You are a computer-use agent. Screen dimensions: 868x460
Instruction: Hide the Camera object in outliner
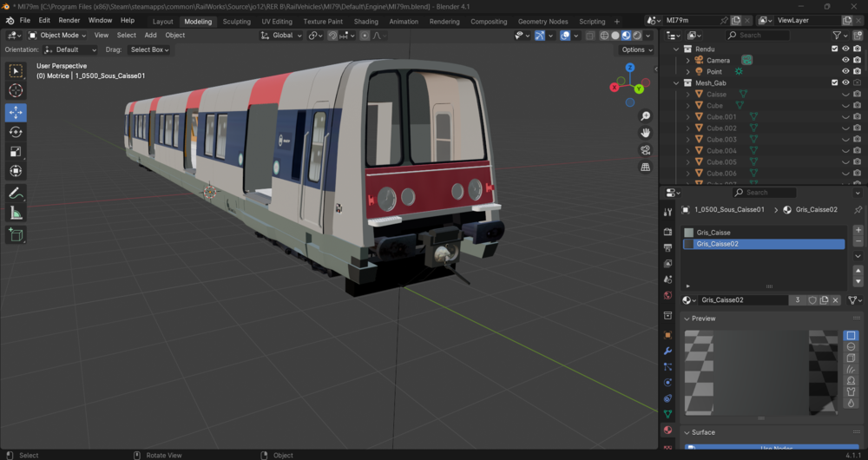tap(845, 61)
